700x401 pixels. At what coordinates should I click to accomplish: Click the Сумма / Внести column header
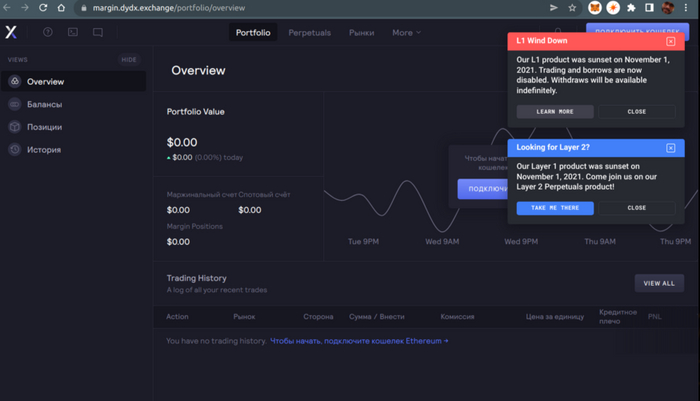[x=377, y=317]
